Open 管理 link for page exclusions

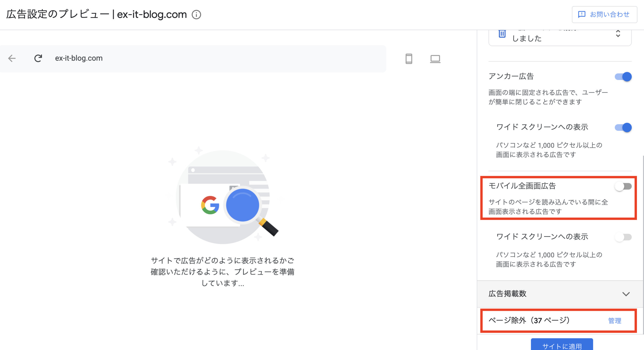pyautogui.click(x=615, y=321)
